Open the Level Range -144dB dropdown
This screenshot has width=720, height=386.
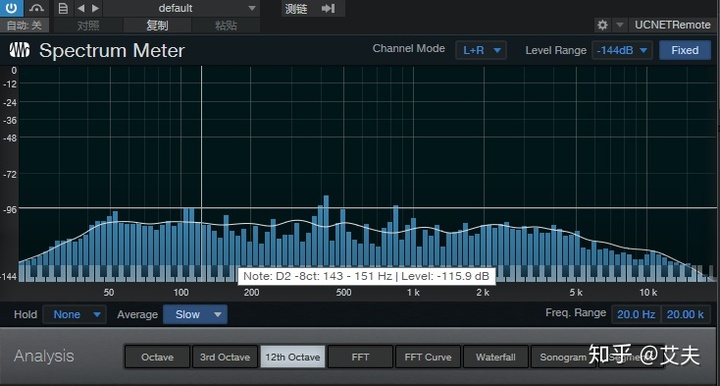click(x=622, y=50)
